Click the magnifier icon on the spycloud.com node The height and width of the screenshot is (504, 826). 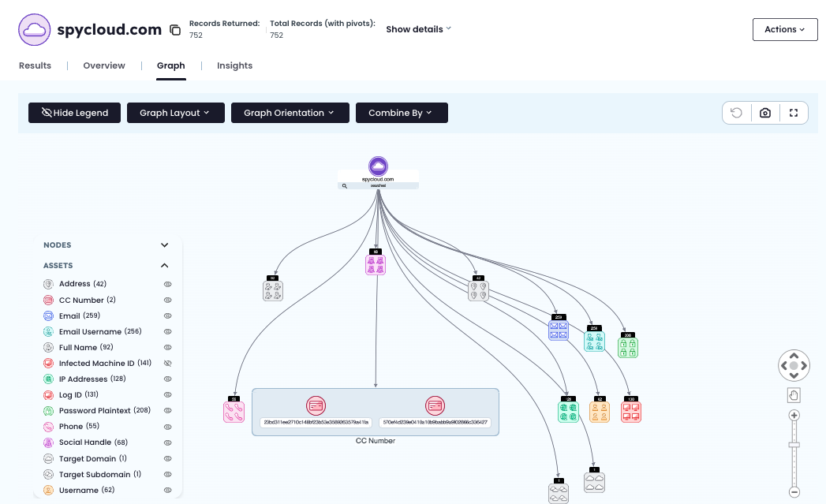pyautogui.click(x=345, y=185)
